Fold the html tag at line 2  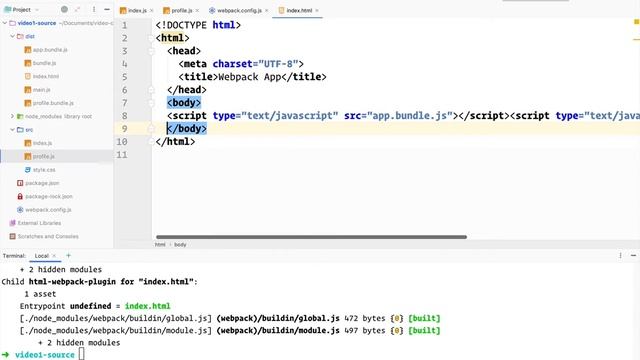coord(151,38)
